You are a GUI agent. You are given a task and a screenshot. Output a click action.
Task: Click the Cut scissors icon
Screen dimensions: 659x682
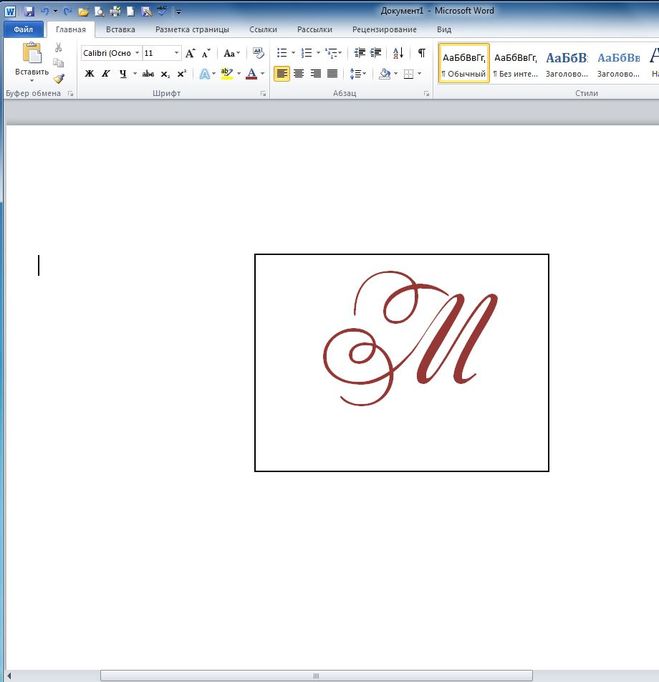[x=59, y=48]
